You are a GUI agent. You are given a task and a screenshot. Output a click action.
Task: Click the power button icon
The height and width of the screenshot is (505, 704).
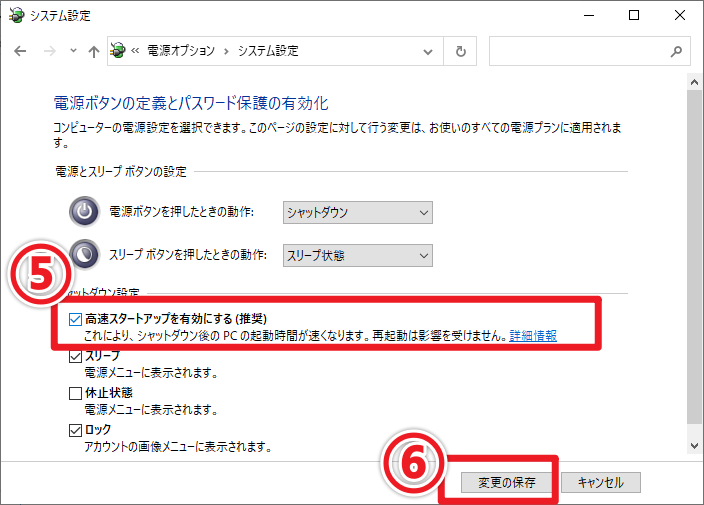85,212
